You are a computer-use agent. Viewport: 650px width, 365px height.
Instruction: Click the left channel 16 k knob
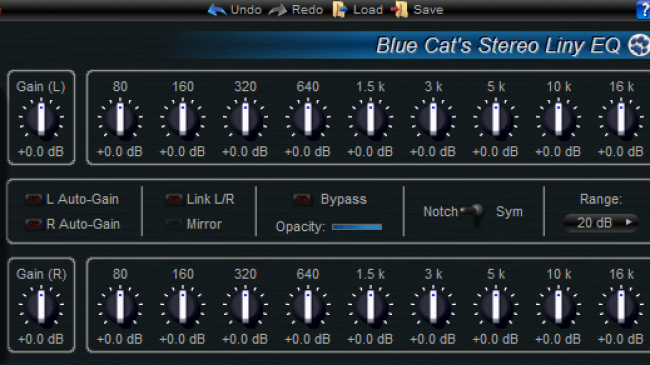(x=621, y=119)
